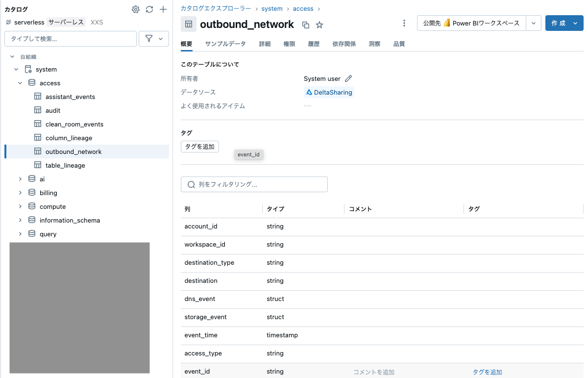Edit the owner using the pencil icon
The width and height of the screenshot is (588, 378).
[x=349, y=78]
